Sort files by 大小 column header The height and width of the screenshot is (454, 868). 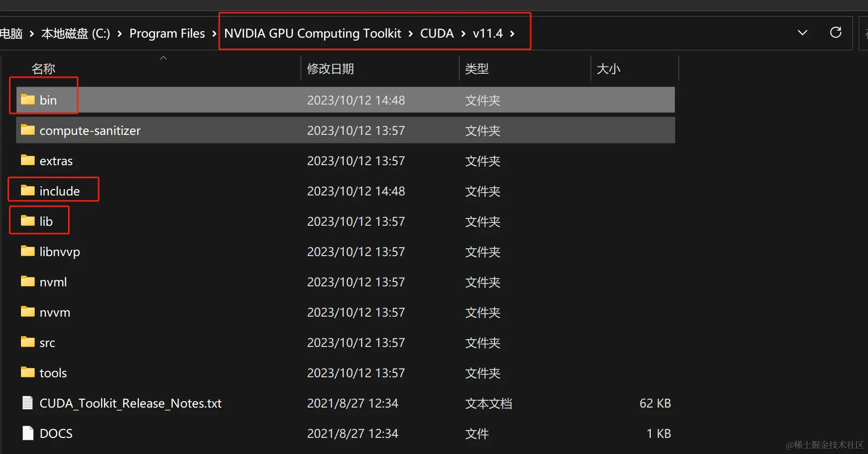point(609,69)
